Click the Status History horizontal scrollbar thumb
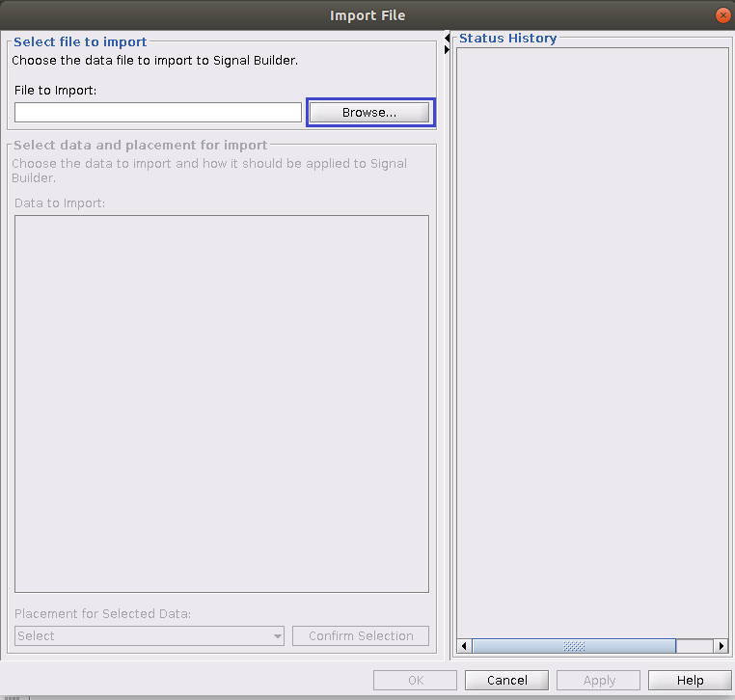This screenshot has width=735, height=700. click(x=574, y=646)
